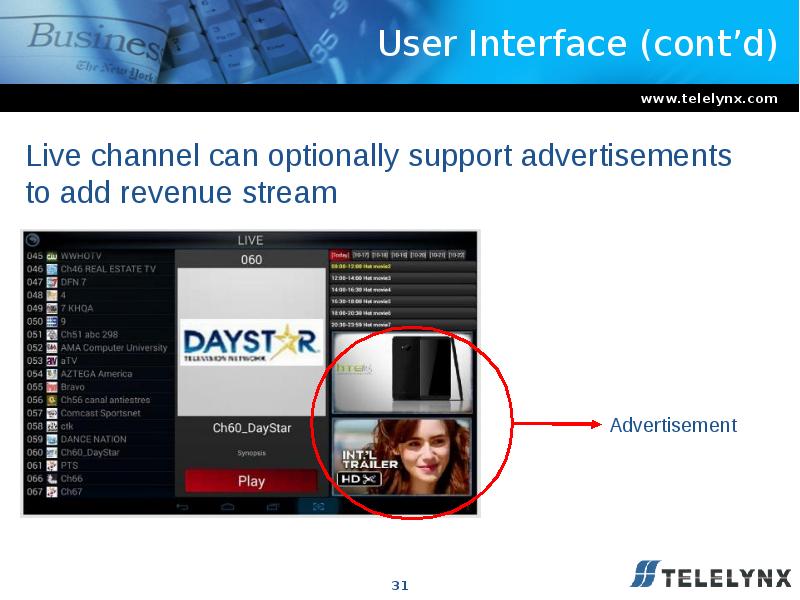Switch to the 10-17 date tab
The width and height of the screenshot is (800, 600).
[x=361, y=255]
